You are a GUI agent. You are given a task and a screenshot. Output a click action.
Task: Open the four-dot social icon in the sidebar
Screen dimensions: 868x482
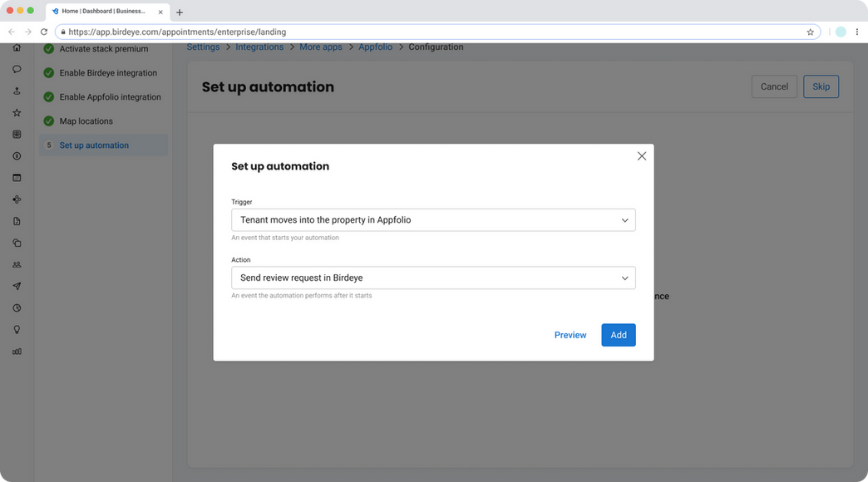pos(17,199)
